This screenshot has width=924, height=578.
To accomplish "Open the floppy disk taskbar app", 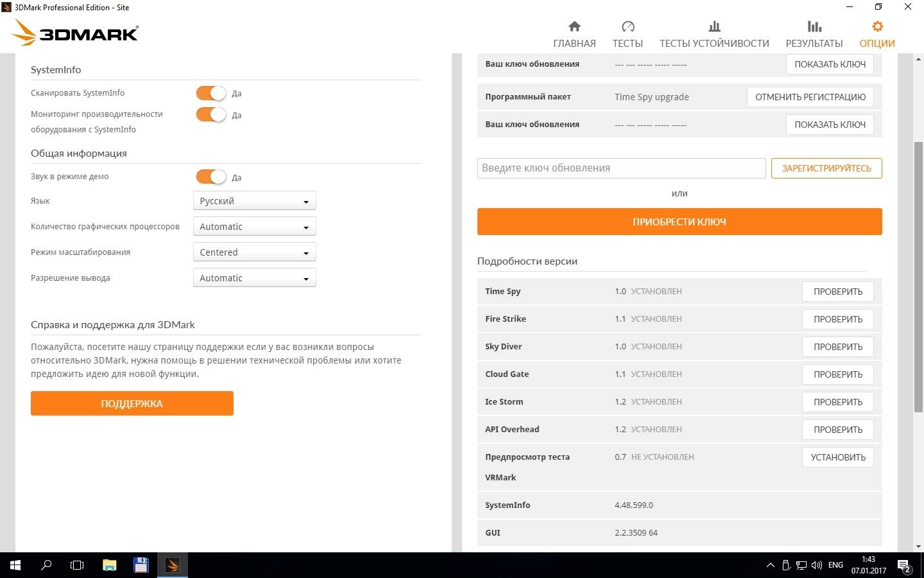I will pos(141,565).
